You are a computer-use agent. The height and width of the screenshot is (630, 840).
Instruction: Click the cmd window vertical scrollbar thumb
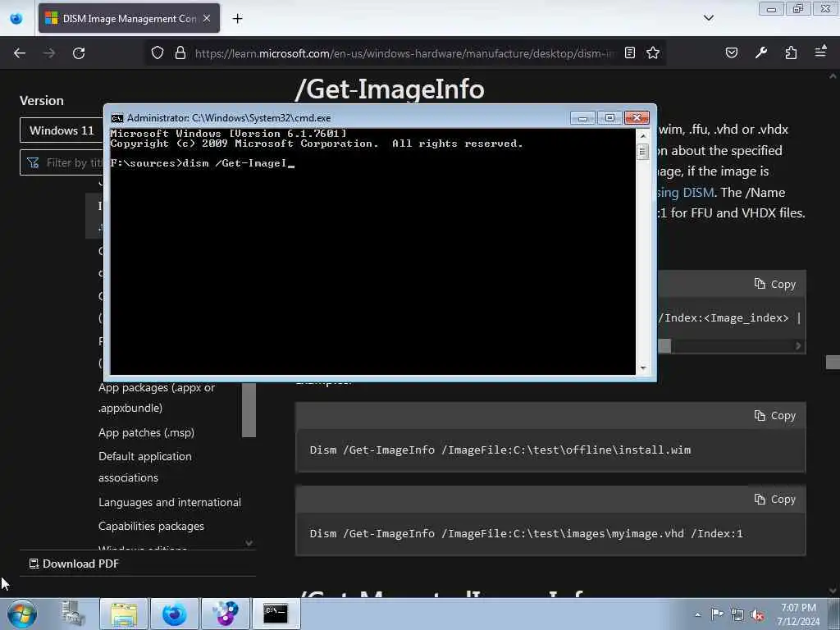[643, 152]
